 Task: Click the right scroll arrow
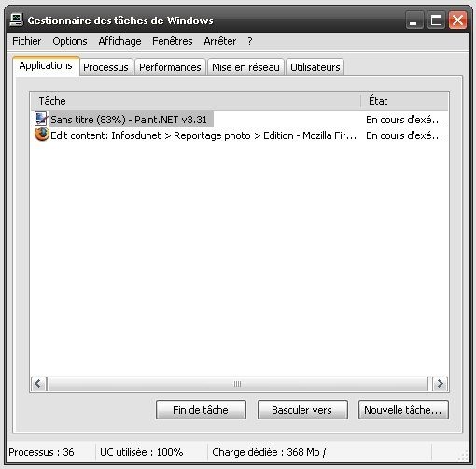[x=440, y=384]
